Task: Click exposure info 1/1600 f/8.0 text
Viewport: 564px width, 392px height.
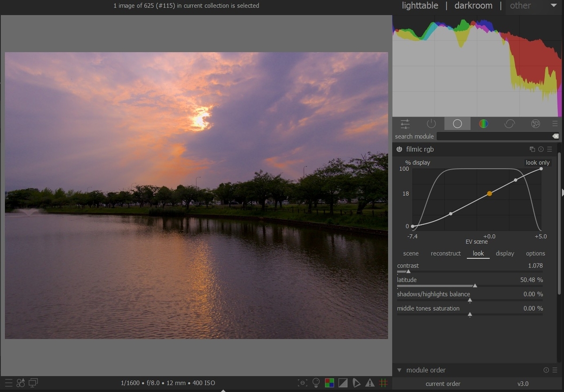Action: pos(168,383)
